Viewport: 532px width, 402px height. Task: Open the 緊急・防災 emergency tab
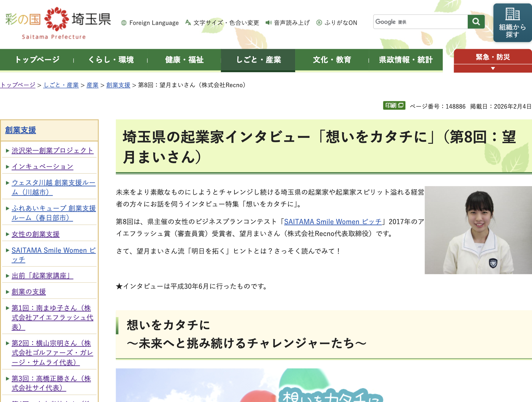pyautogui.click(x=493, y=57)
